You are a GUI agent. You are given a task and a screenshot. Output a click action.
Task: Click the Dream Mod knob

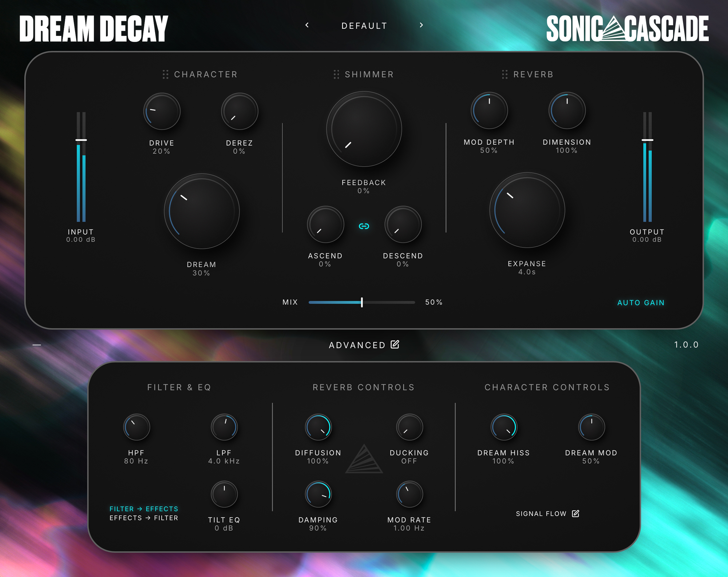(x=591, y=427)
